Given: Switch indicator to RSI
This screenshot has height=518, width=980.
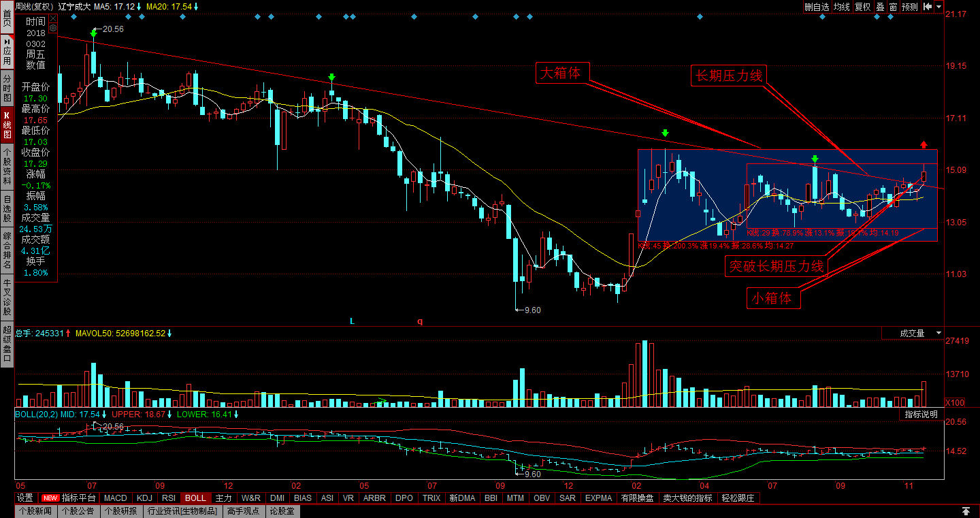Looking at the screenshot, I should tap(169, 498).
